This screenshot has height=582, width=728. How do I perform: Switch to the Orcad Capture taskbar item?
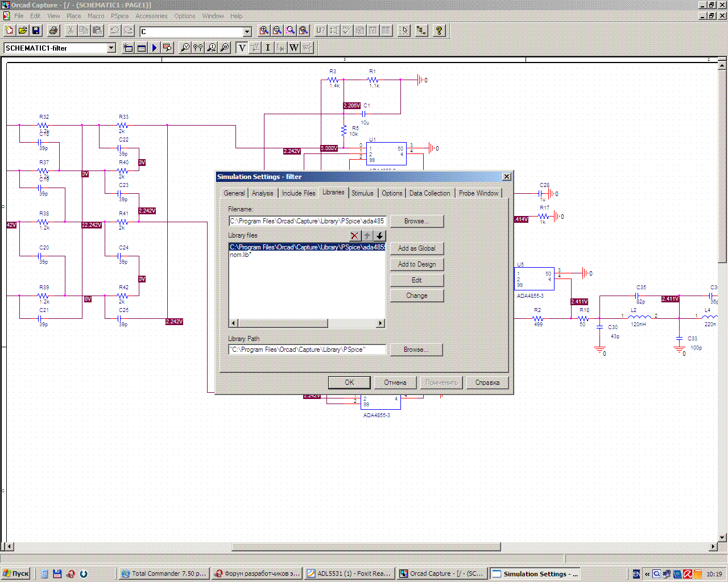[442, 573]
